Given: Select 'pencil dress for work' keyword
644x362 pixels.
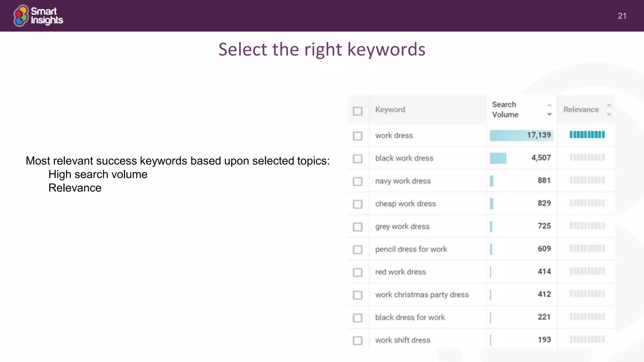Looking at the screenshot, I should 411,249.
